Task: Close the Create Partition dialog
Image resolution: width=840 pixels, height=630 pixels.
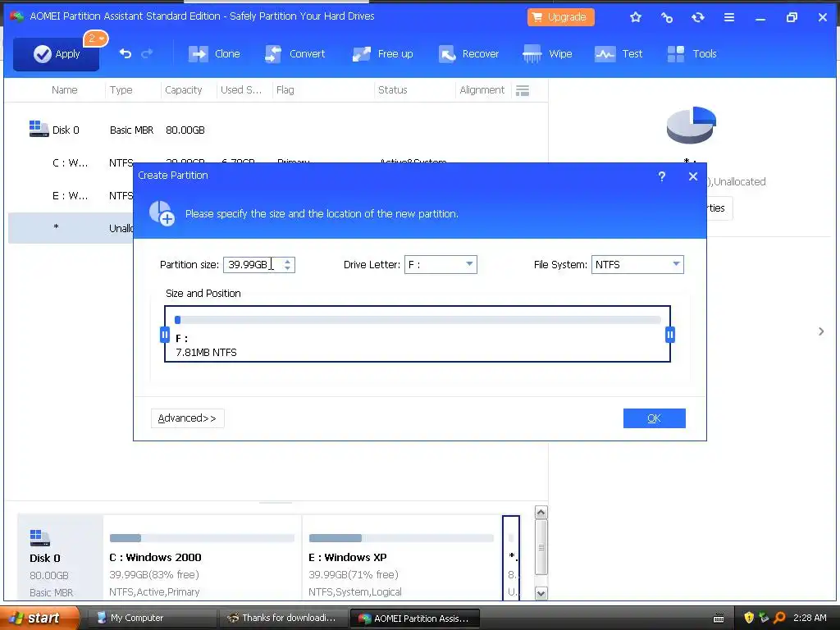Action: point(693,176)
